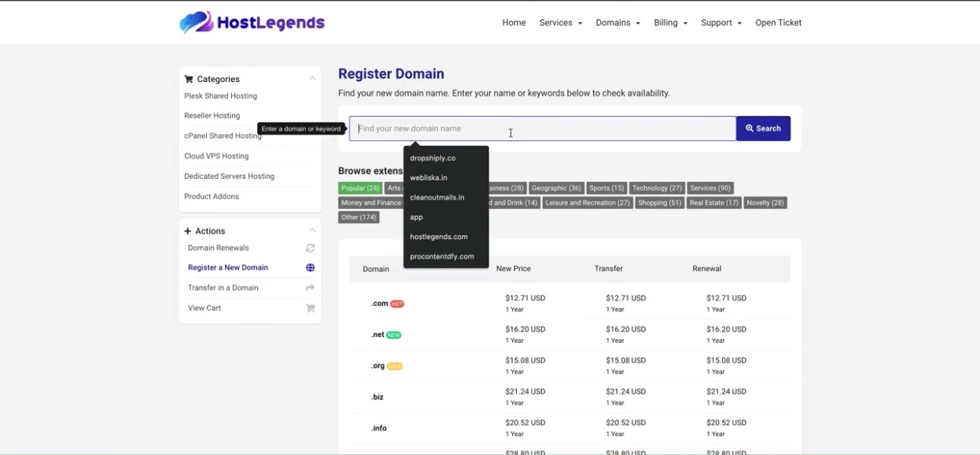
Task: Click the Domain column header
Action: (x=376, y=269)
